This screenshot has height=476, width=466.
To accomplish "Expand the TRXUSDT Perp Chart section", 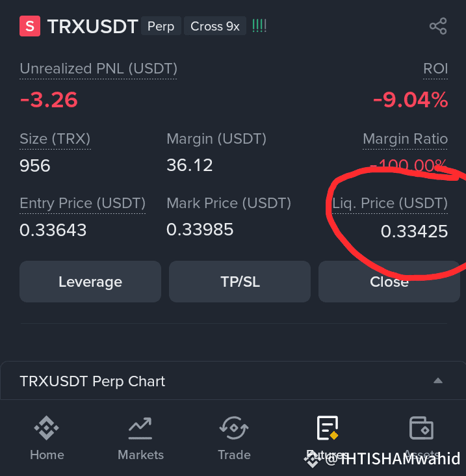I will (233, 380).
